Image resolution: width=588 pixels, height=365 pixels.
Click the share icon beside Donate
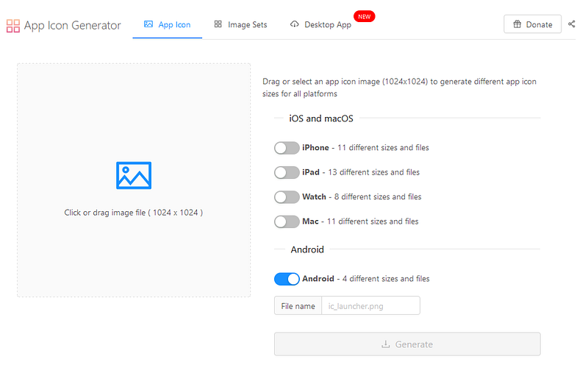point(572,24)
